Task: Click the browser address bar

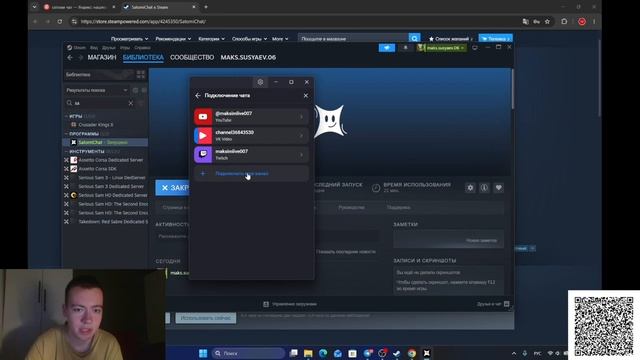Action: tap(294, 22)
